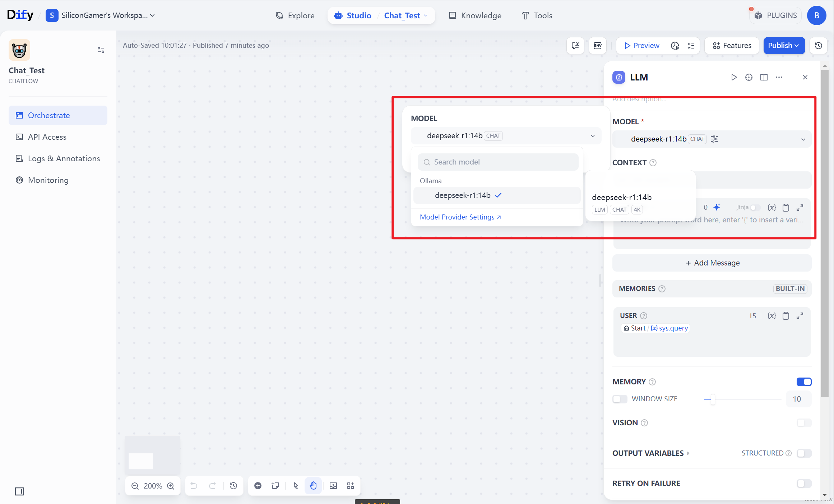Select hand pan mode
Viewport: 834px width, 504px height.
pos(313,486)
